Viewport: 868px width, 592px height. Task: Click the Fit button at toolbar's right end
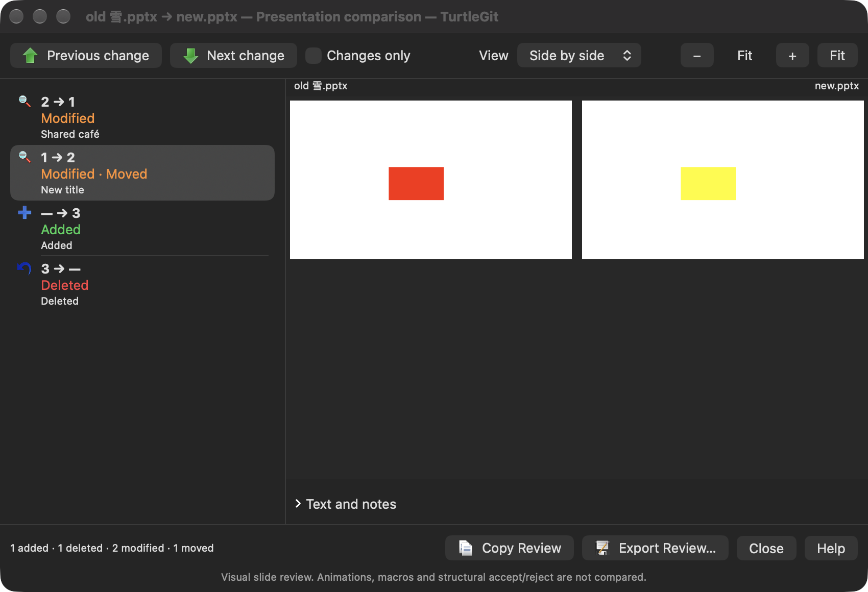(x=837, y=56)
